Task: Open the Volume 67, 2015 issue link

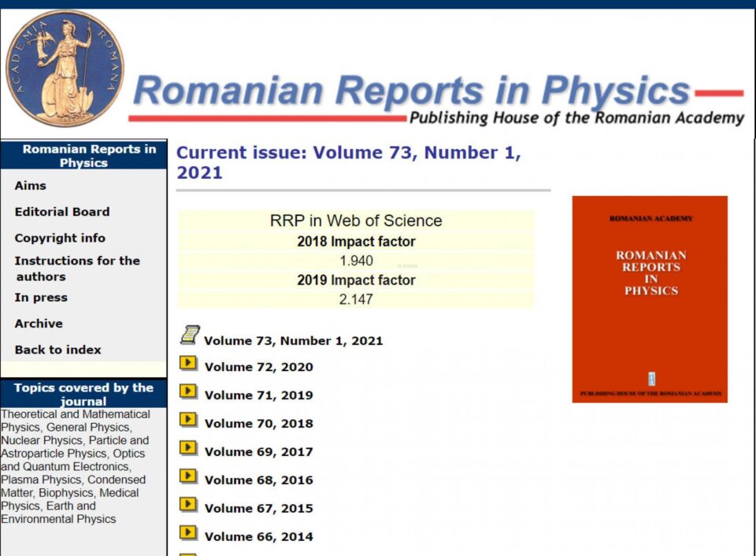Action: coord(258,508)
